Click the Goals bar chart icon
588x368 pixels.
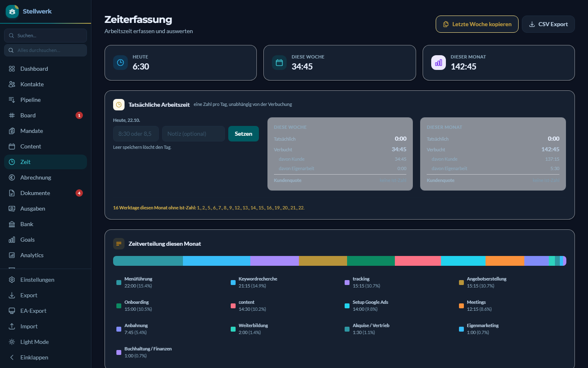12,240
